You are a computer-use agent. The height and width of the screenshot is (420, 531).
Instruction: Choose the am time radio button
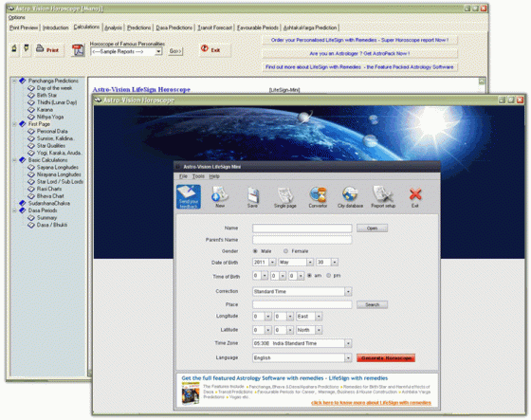[x=309, y=276]
